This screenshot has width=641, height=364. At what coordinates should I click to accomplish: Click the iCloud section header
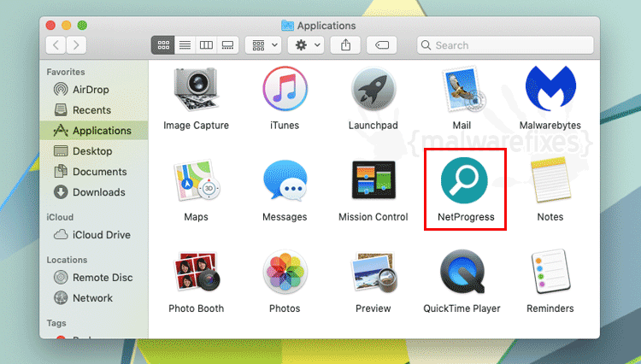[x=60, y=217]
